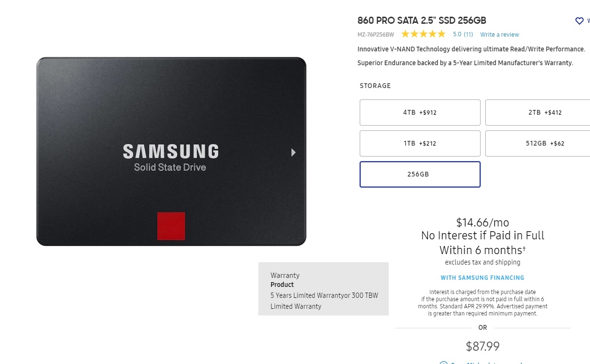The width and height of the screenshot is (590, 364).
Task: Click the 5.0 rating score link
Action: (457, 34)
